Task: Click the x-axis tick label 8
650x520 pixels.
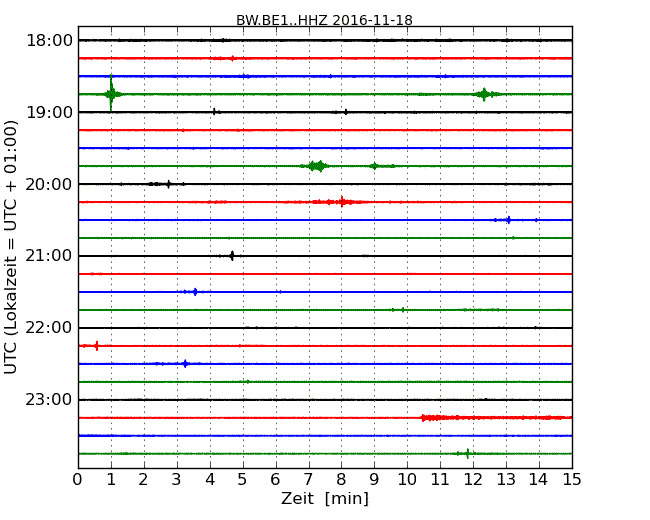Action: click(x=342, y=480)
